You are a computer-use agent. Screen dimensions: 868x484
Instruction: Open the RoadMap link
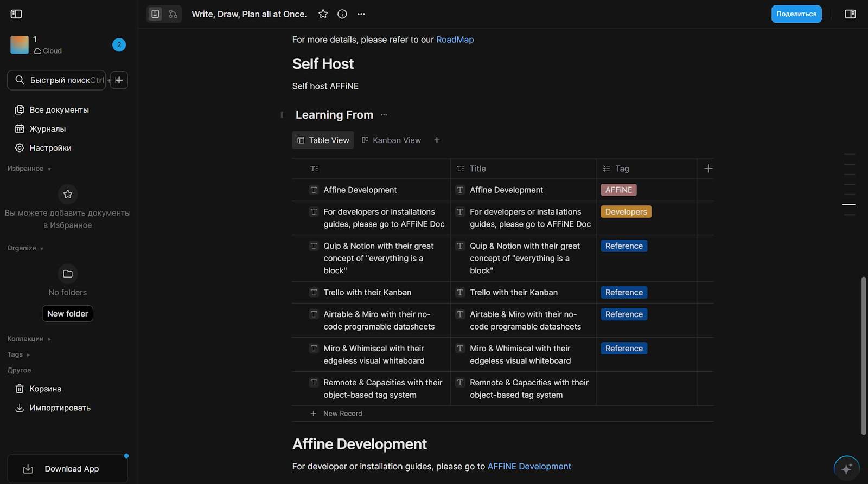click(x=455, y=40)
